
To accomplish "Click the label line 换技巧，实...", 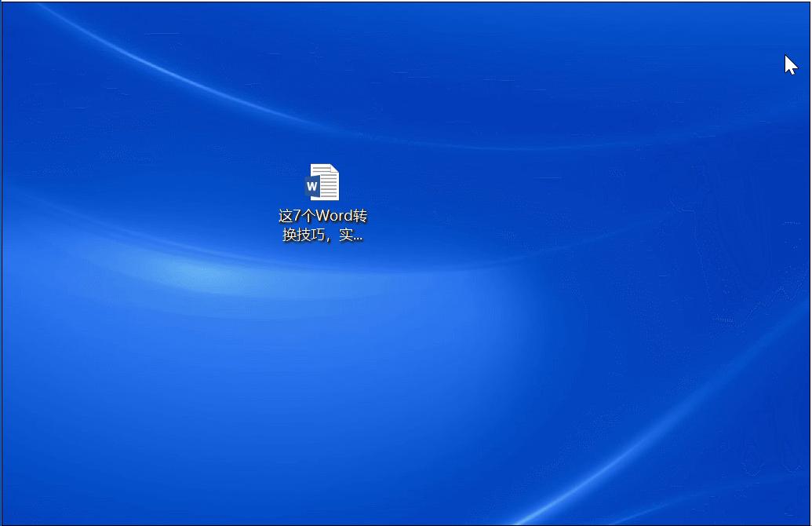I will (318, 235).
